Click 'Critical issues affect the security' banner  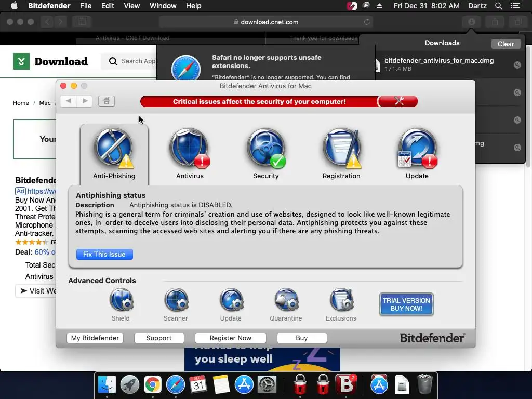pos(259,101)
